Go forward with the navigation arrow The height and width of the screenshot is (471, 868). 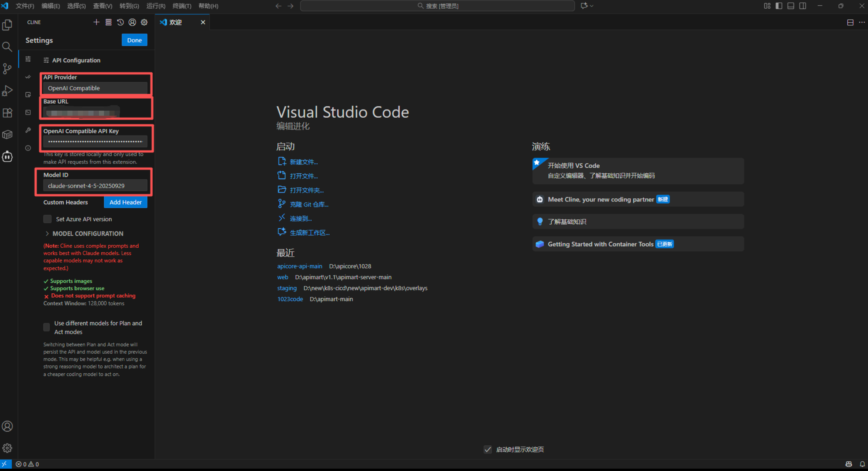click(291, 6)
